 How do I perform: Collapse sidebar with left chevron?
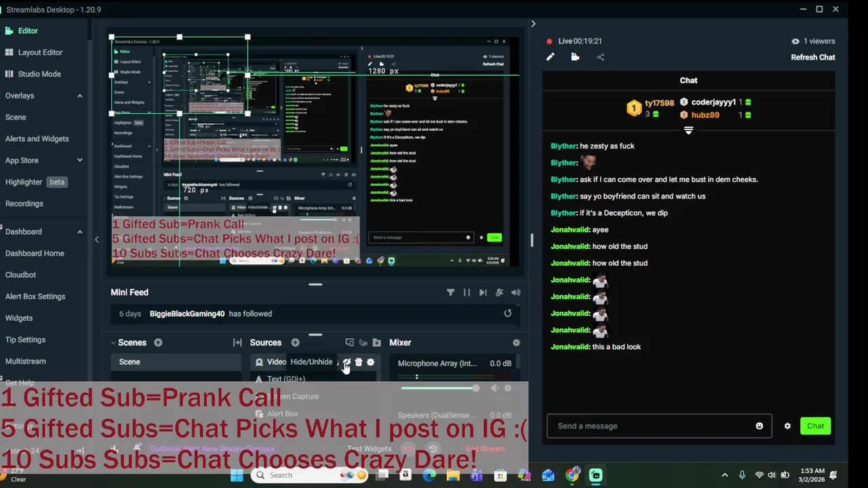(96, 239)
